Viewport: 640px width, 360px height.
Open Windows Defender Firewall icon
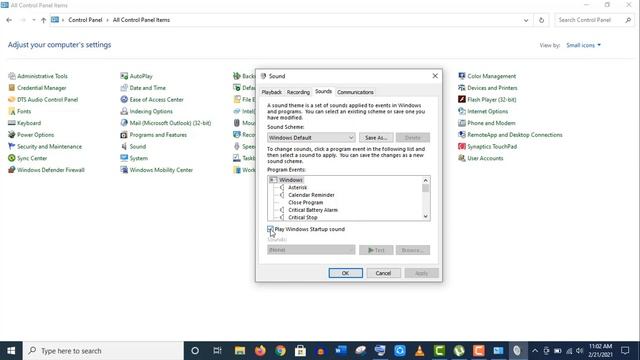pyautogui.click(x=12, y=170)
